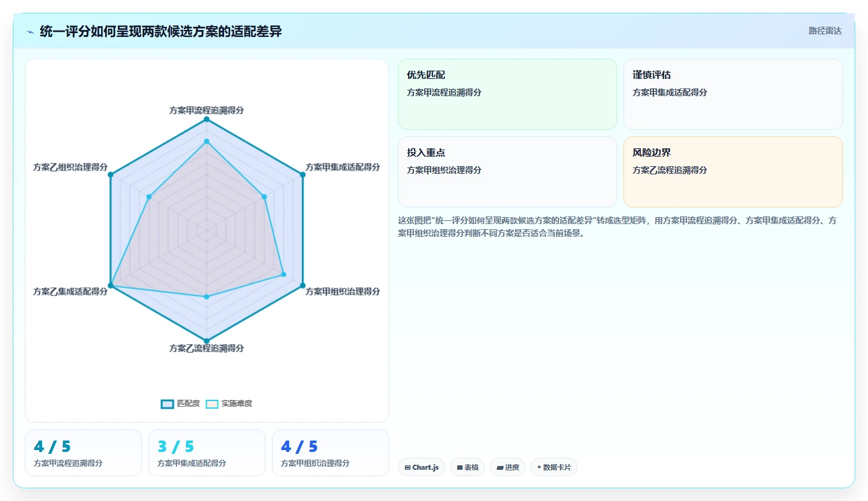Select the 进度 chip
Image resolution: width=868 pixels, height=501 pixels.
click(x=508, y=467)
